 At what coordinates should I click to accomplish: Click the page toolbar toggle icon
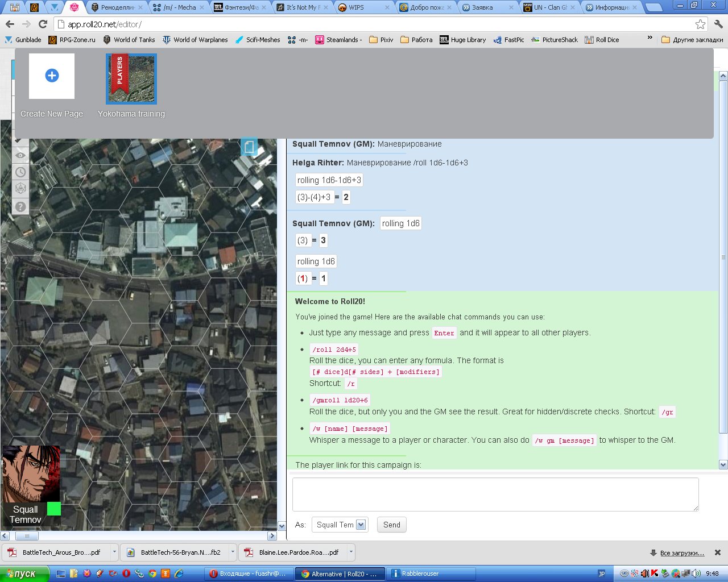249,147
